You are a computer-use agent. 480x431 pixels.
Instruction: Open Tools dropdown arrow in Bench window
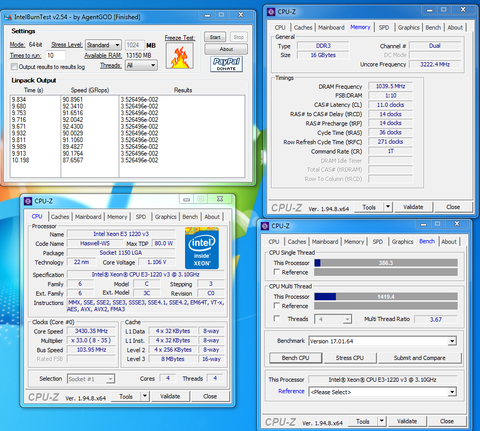[x=382, y=421]
